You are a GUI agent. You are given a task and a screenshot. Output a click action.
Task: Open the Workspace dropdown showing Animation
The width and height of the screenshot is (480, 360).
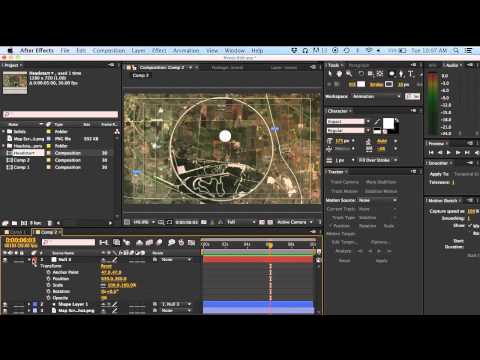(376, 96)
